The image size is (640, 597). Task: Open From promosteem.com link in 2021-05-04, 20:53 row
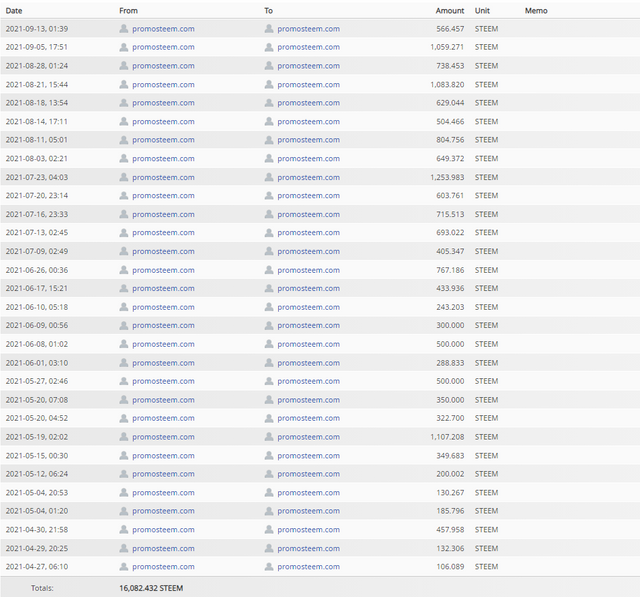click(163, 493)
